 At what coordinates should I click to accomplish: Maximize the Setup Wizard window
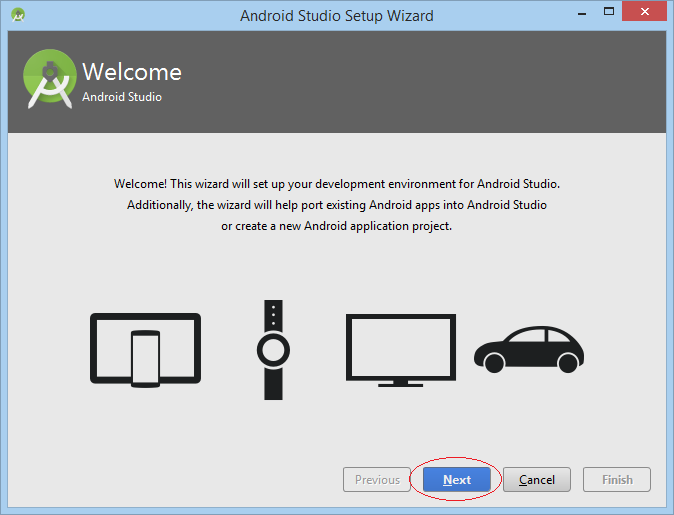point(609,12)
